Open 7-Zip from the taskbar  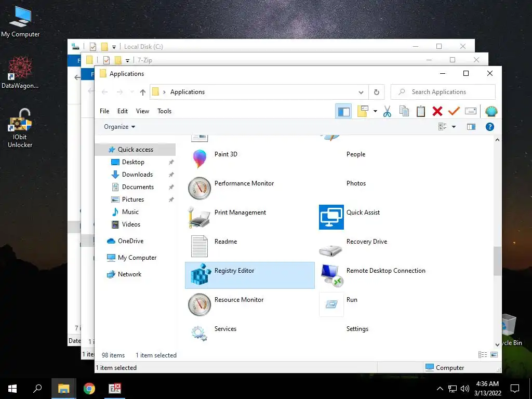114,389
